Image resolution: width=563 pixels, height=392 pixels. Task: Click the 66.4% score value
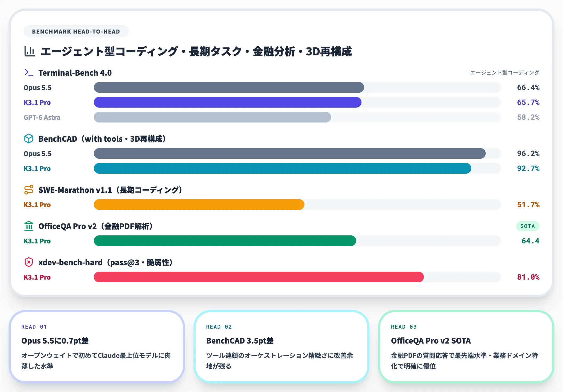click(x=528, y=87)
